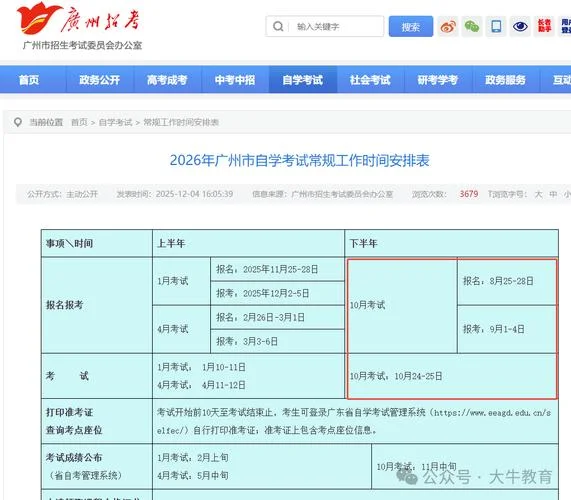The image size is (571, 500).
Task: Click the view count 3679
Action: (469, 194)
